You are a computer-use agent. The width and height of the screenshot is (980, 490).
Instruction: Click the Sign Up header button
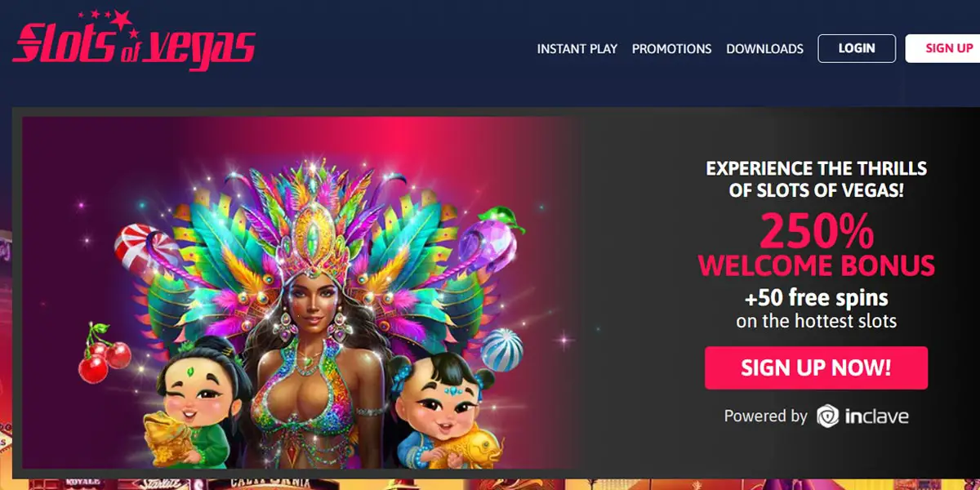pos(944,48)
